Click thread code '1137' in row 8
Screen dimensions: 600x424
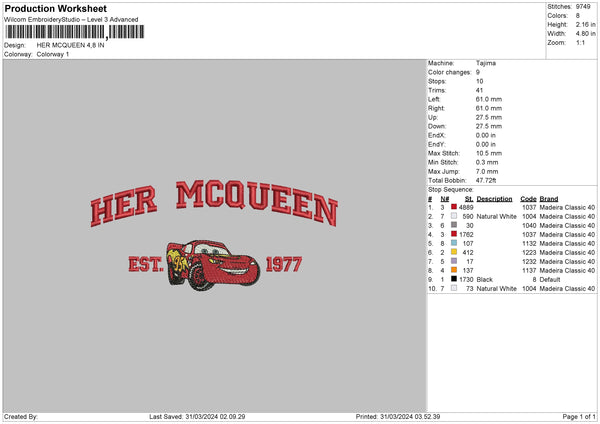click(529, 271)
